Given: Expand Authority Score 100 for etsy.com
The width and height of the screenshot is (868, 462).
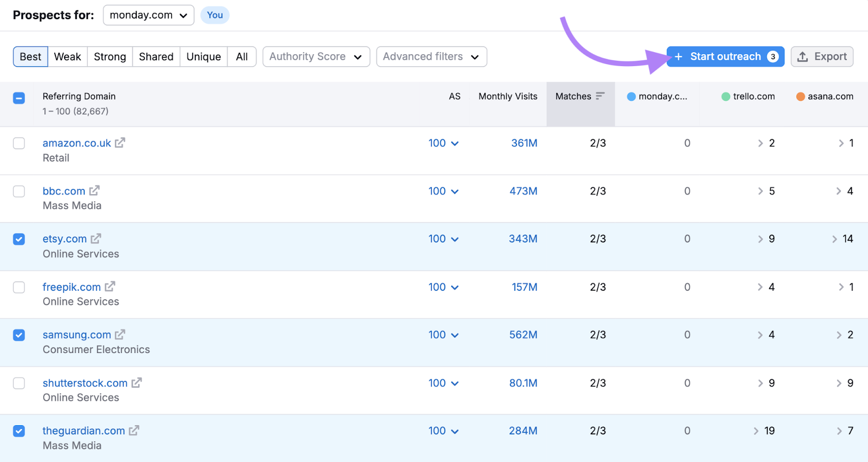Looking at the screenshot, I should 443,239.
